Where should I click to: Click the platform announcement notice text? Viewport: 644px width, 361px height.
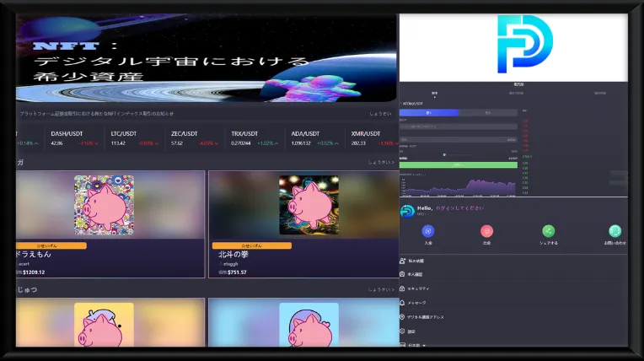97,114
